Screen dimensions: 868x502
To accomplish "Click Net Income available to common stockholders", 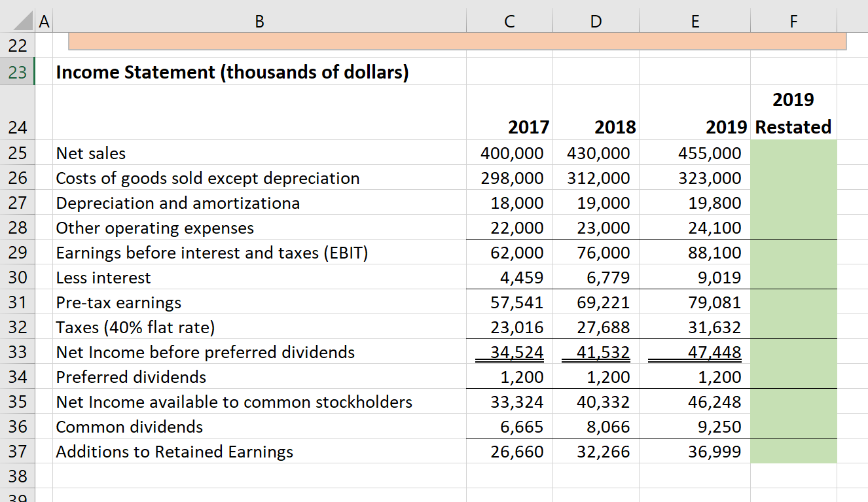I will tap(234, 402).
